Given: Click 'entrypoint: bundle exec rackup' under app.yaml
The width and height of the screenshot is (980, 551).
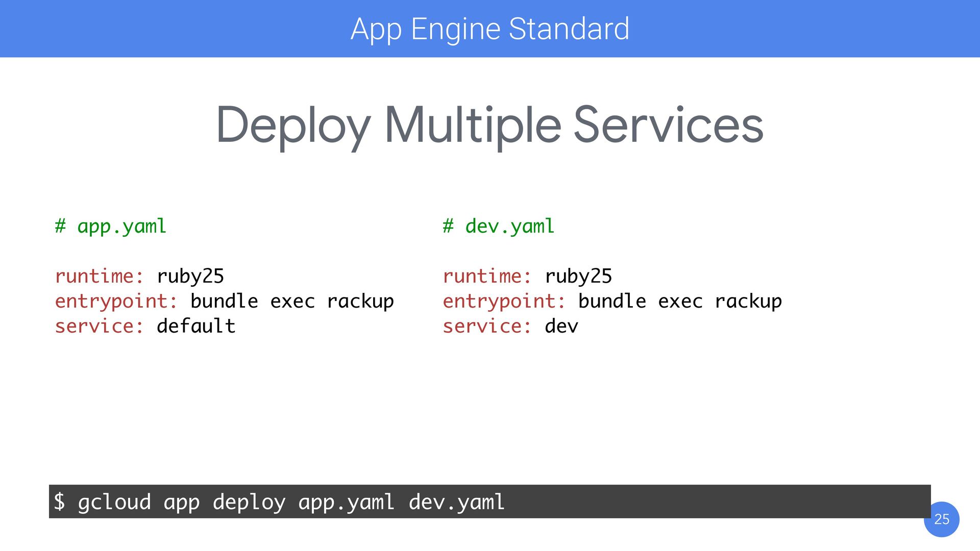Looking at the screenshot, I should coord(225,301).
